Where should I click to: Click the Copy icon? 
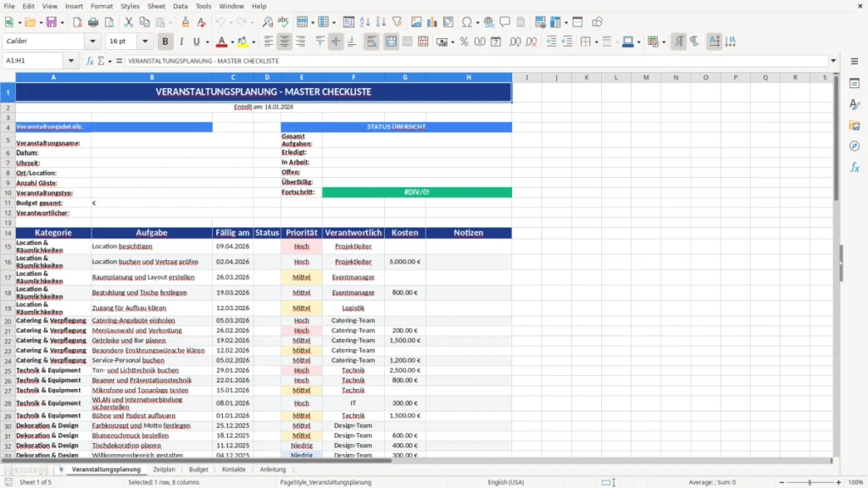pyautogui.click(x=144, y=22)
